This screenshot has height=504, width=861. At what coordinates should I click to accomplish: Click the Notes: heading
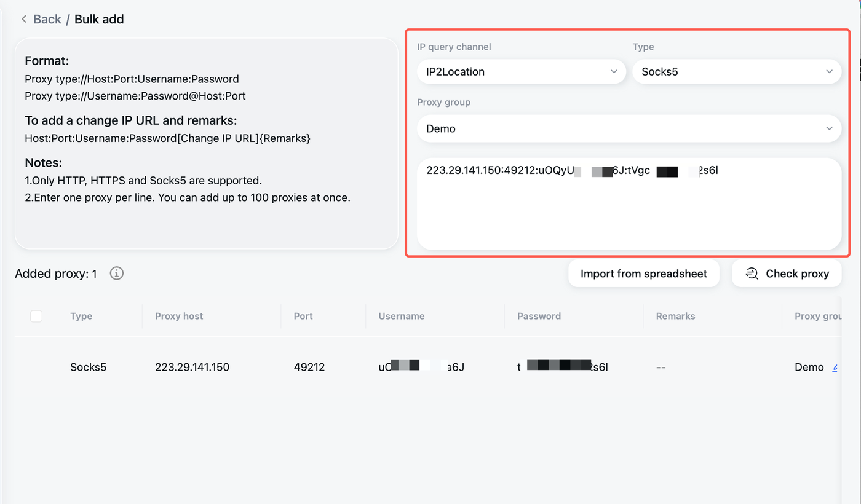pos(44,163)
